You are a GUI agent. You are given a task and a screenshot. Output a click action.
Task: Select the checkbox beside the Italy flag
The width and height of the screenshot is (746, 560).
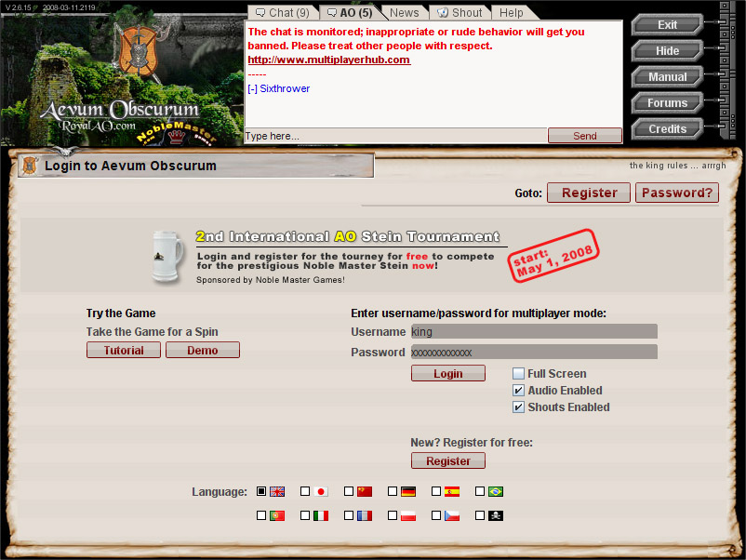tap(305, 515)
